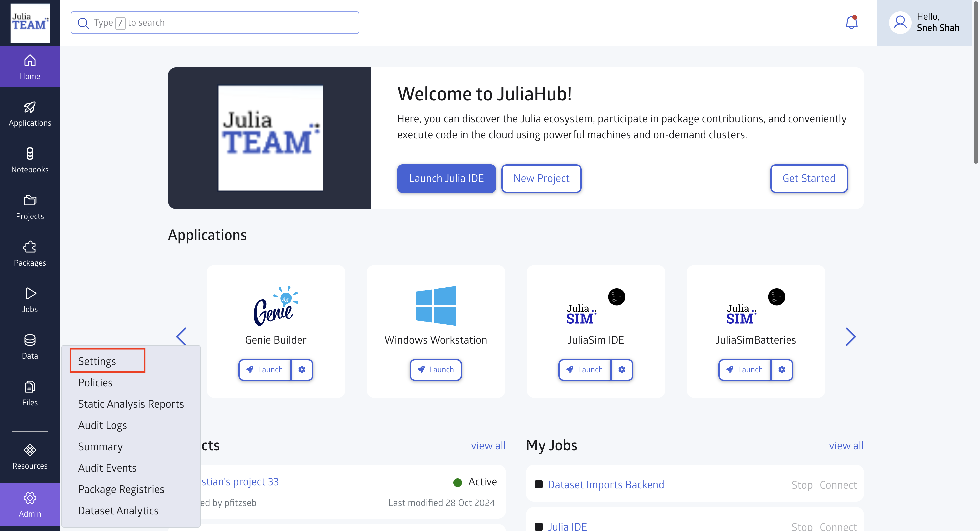
Task: Click the Launch Julia IDE button
Action: pyautogui.click(x=446, y=178)
